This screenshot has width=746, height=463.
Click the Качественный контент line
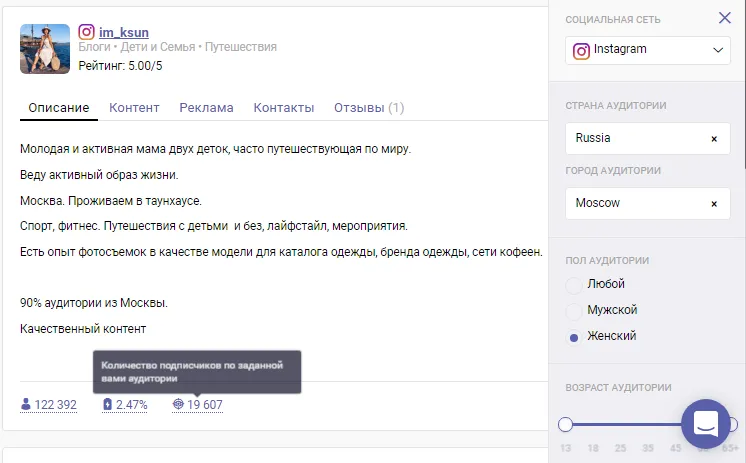pyautogui.click(x=83, y=329)
